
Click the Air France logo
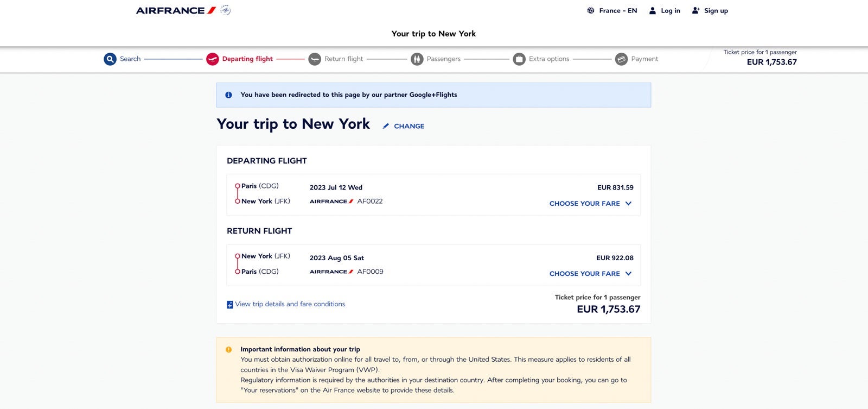point(176,10)
